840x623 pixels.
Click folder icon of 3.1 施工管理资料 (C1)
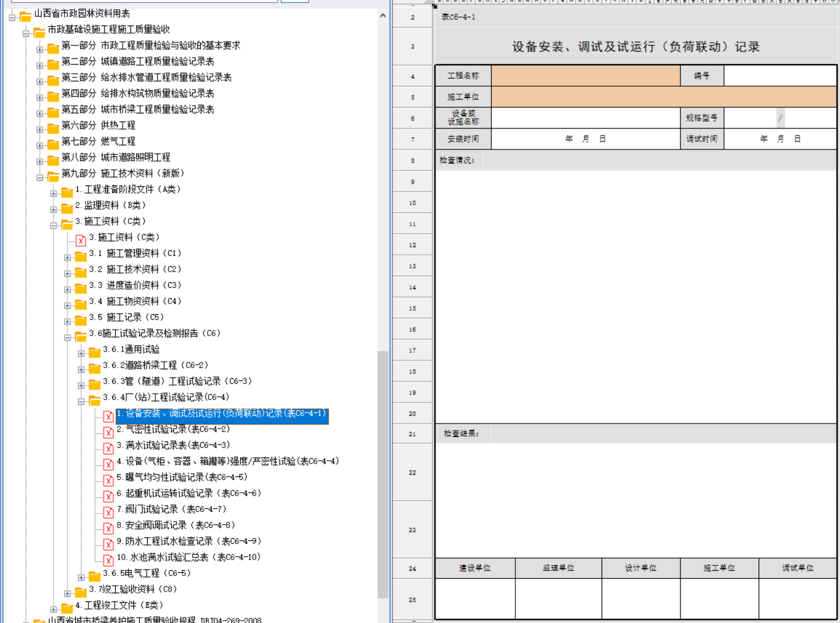(81, 256)
